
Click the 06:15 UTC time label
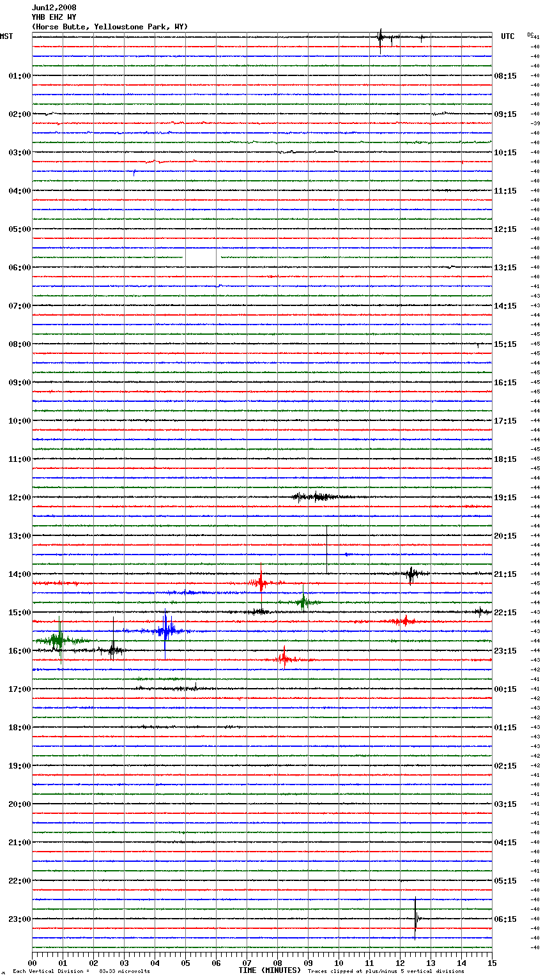tap(505, 919)
